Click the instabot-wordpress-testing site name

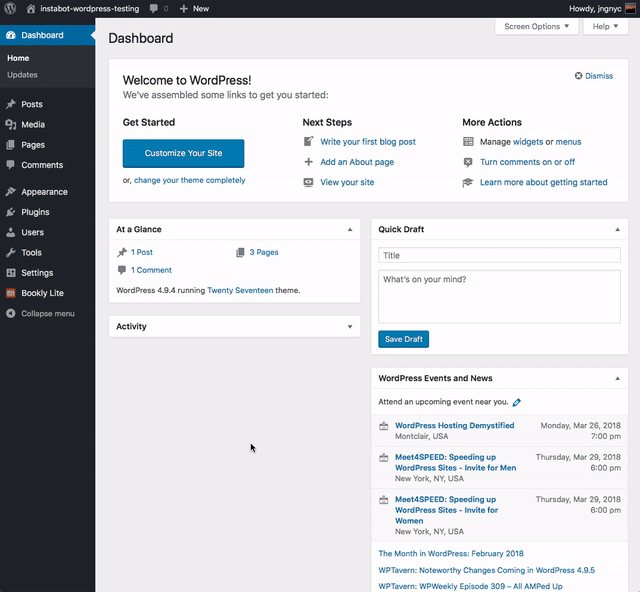click(89, 9)
